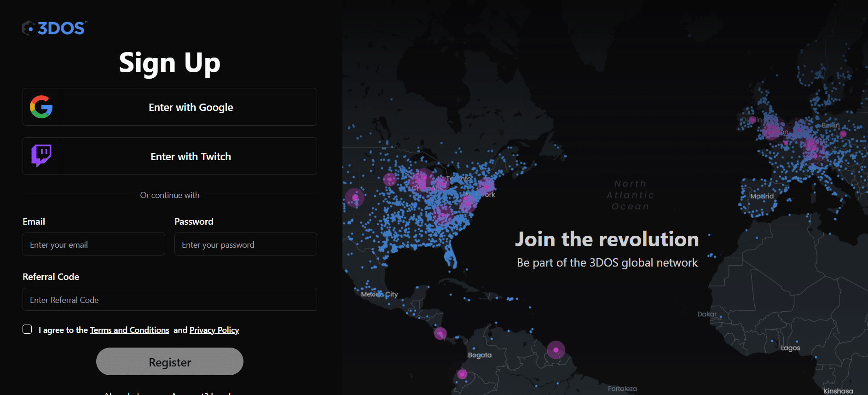Sign up using Enter with Google
Image resolution: width=868 pixels, height=395 pixels.
pos(170,107)
